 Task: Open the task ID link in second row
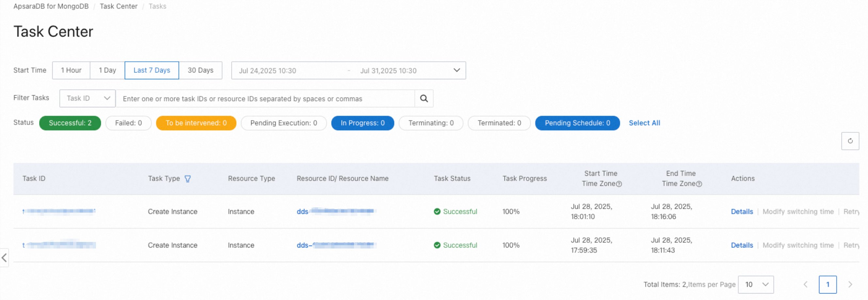click(59, 245)
